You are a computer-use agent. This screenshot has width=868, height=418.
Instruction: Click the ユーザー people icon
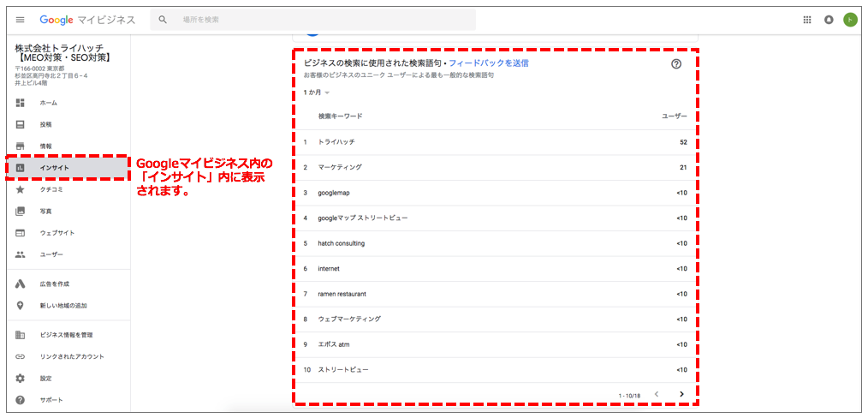coord(21,254)
